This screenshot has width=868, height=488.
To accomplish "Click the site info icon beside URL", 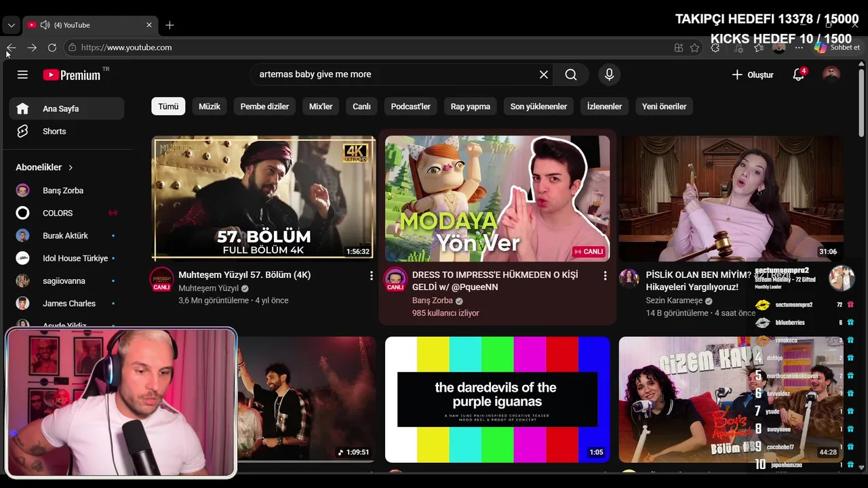I will click(72, 47).
